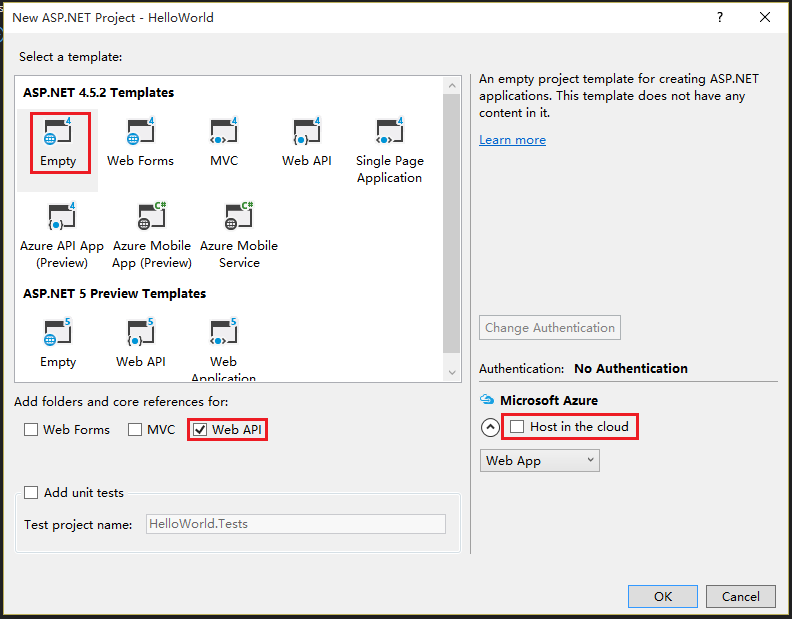The image size is (792, 619).
Task: Select Azure Mobile App (Preview) template
Action: click(151, 235)
